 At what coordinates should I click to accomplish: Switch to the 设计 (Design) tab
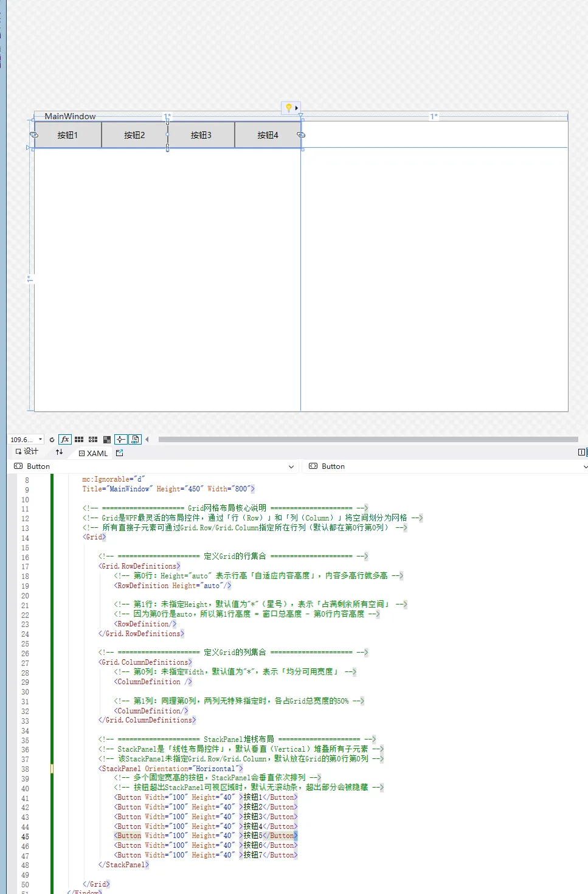(27, 451)
